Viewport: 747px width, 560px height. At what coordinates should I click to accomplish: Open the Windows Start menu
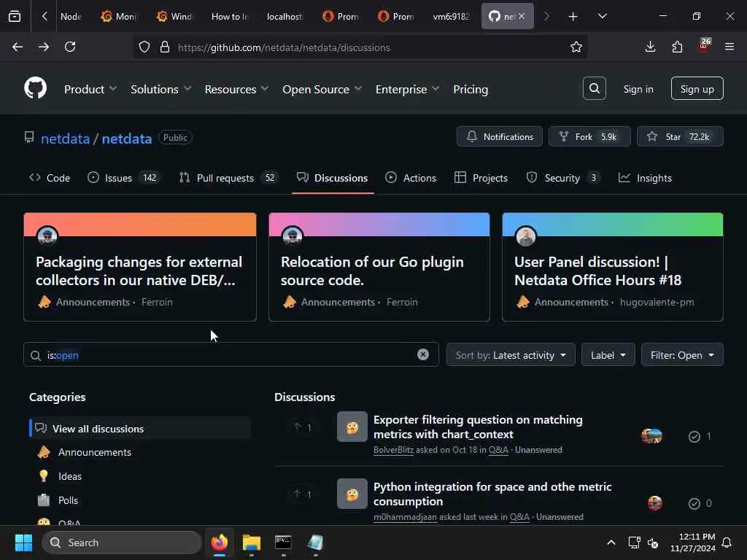[x=23, y=542]
